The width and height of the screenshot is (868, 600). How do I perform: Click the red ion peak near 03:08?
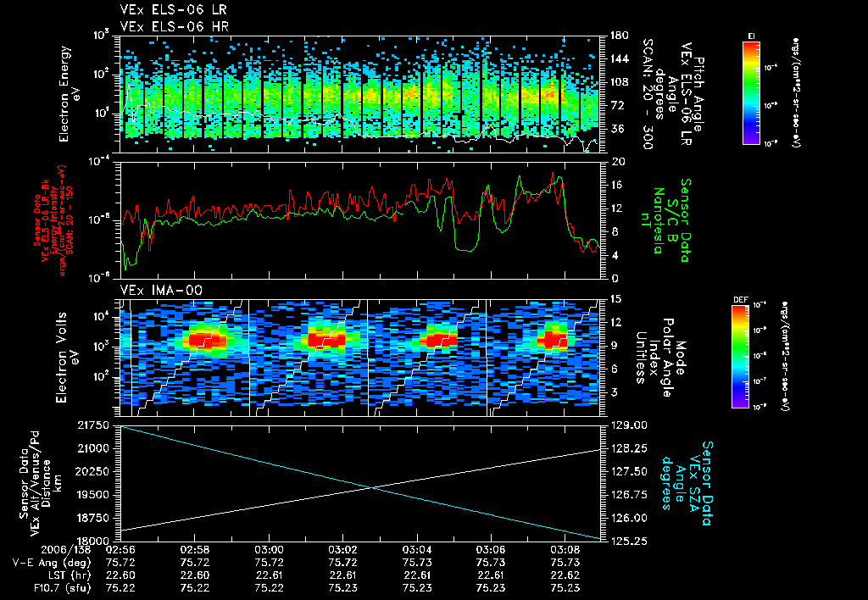pyautogui.click(x=556, y=340)
